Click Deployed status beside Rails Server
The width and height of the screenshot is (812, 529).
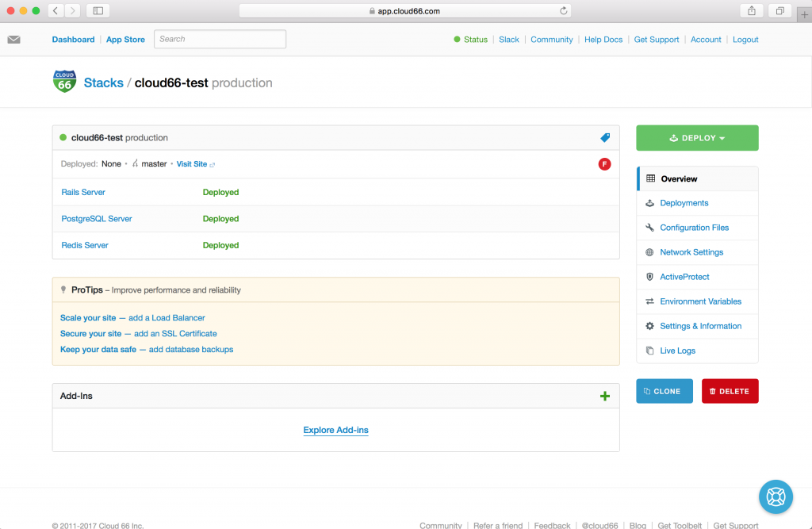coord(220,192)
